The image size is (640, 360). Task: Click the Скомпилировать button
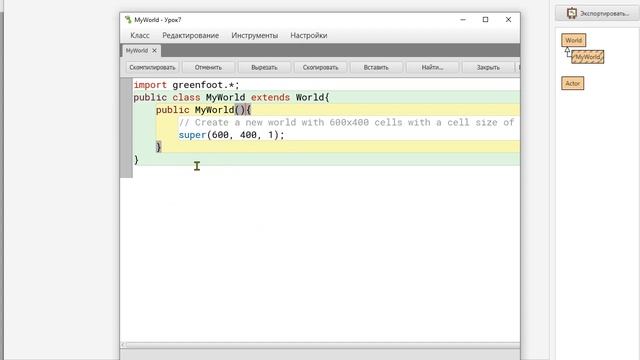click(x=152, y=67)
